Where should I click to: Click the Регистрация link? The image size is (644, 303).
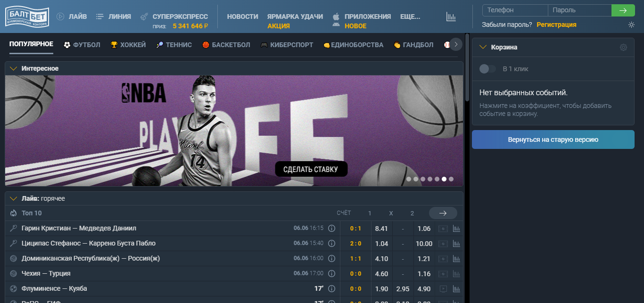click(x=556, y=25)
